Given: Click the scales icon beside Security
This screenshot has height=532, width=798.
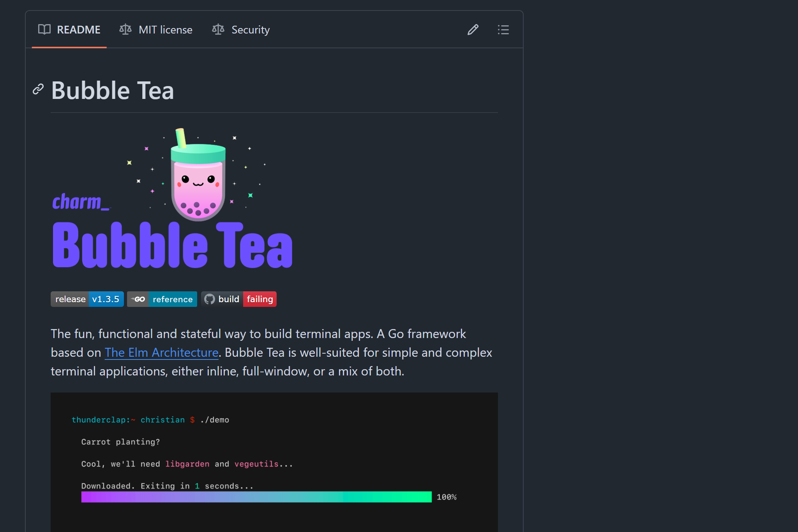Looking at the screenshot, I should pos(218,30).
